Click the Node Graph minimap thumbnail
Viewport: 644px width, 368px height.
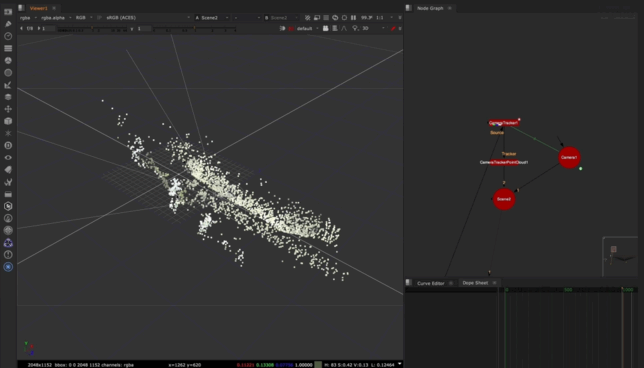pyautogui.click(x=621, y=257)
